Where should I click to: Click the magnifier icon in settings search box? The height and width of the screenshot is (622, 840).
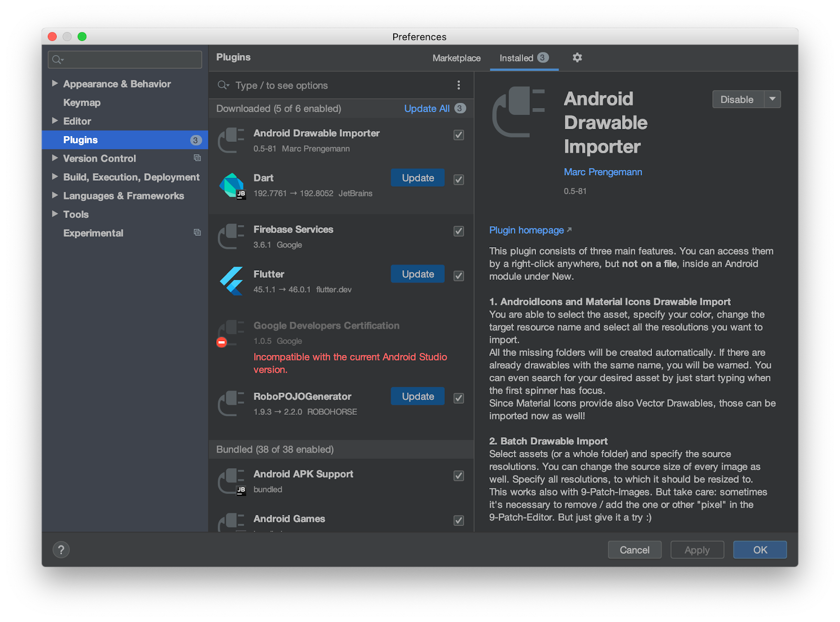coord(57,60)
